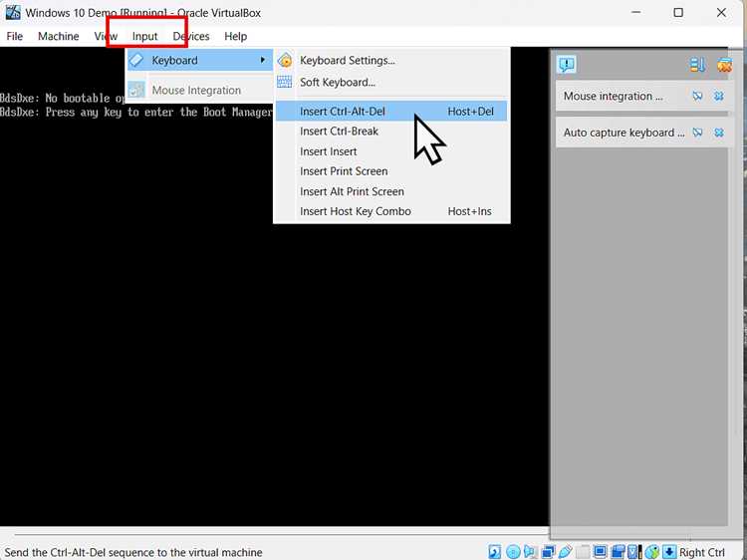
Task: Click the shared folders status bar icon
Action: point(583,552)
